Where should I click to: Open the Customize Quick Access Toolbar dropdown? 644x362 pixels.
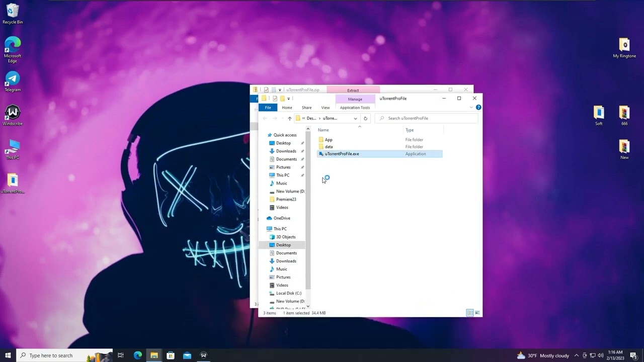[x=289, y=99]
